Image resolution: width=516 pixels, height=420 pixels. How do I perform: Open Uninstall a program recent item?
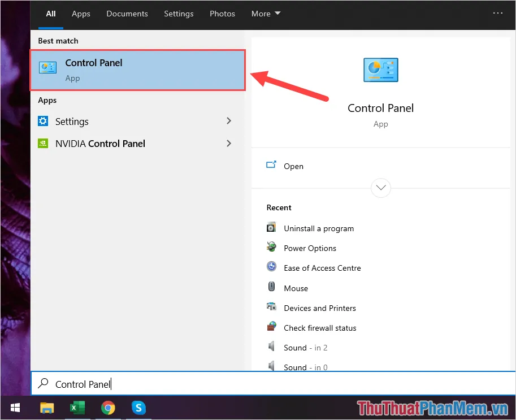pyautogui.click(x=319, y=228)
